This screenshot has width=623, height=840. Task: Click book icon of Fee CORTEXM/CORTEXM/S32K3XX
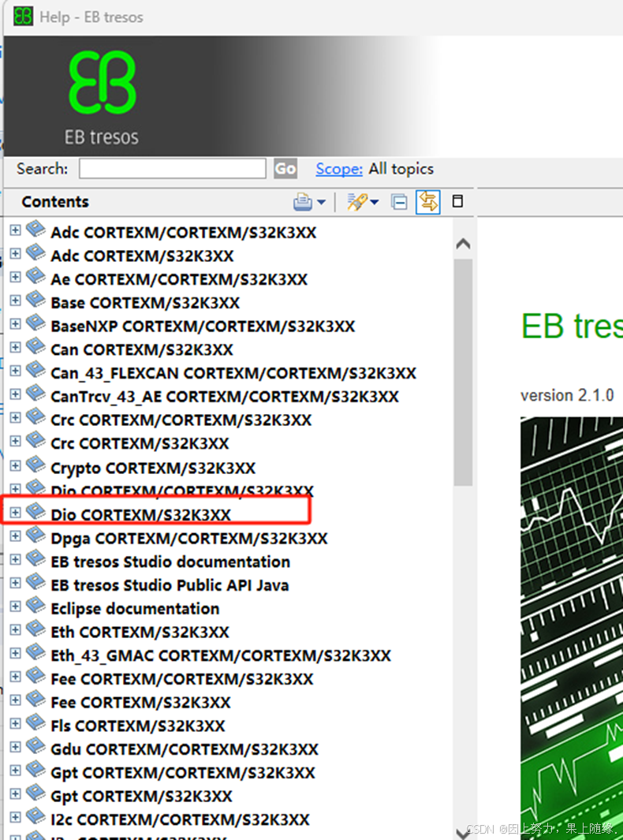pyautogui.click(x=36, y=675)
